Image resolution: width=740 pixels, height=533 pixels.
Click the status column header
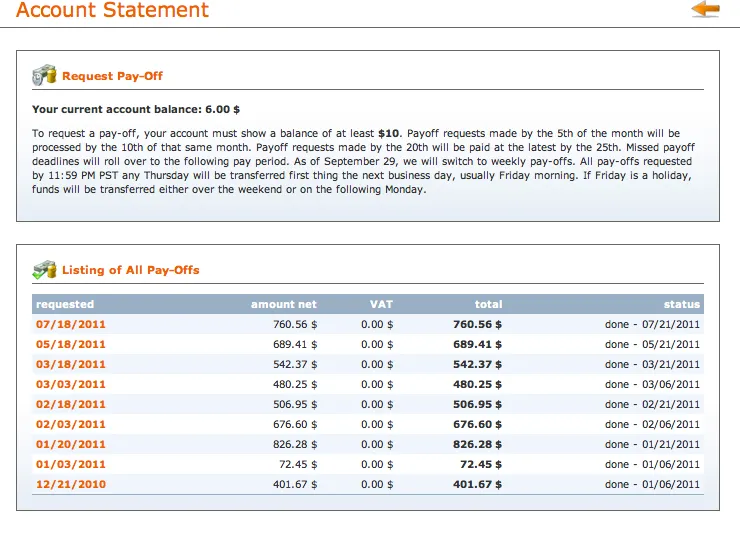[682, 305]
